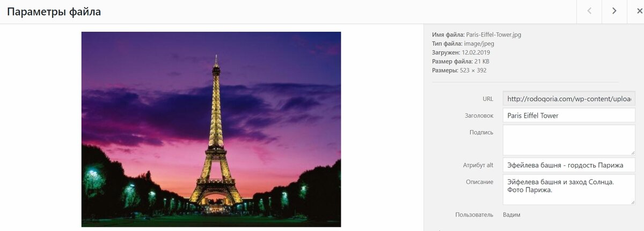Click the Eiffel Tower image preview
Screen dimensions: 644x231
(211, 129)
